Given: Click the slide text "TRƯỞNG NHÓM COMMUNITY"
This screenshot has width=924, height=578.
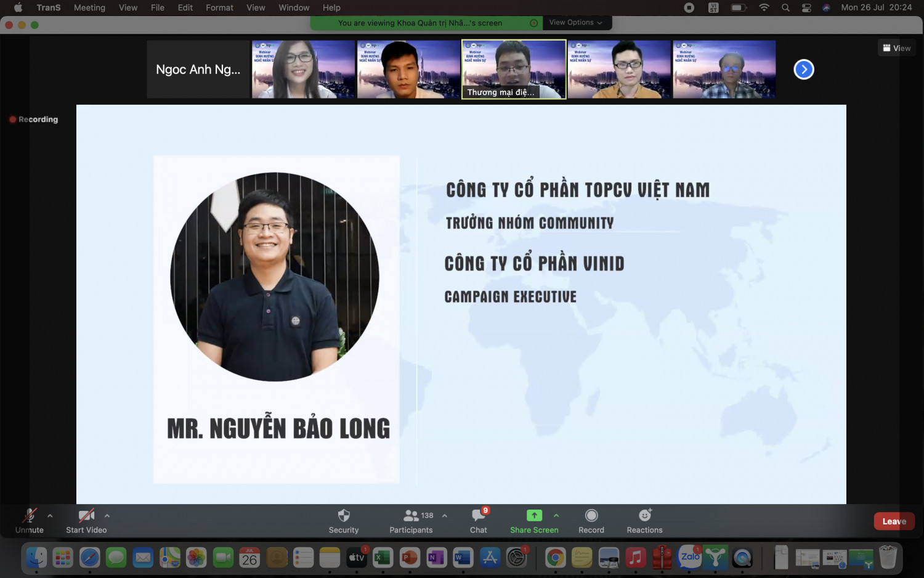Looking at the screenshot, I should click(530, 222).
